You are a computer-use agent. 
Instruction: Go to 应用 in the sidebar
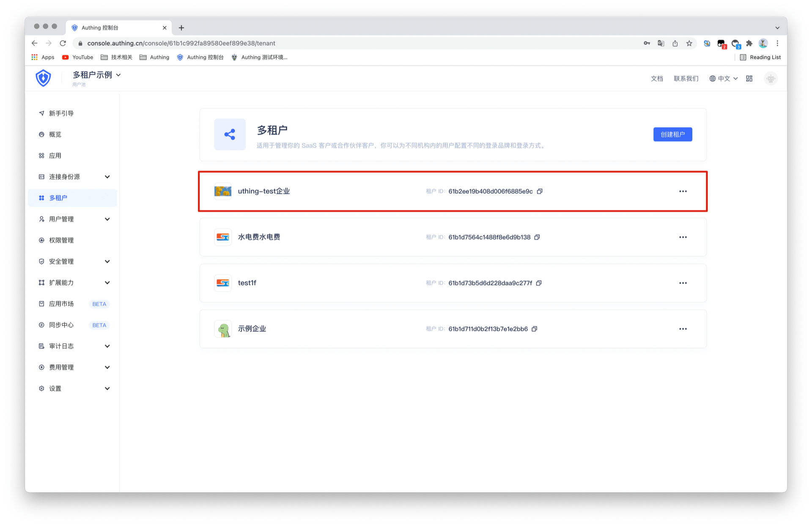pyautogui.click(x=55, y=156)
